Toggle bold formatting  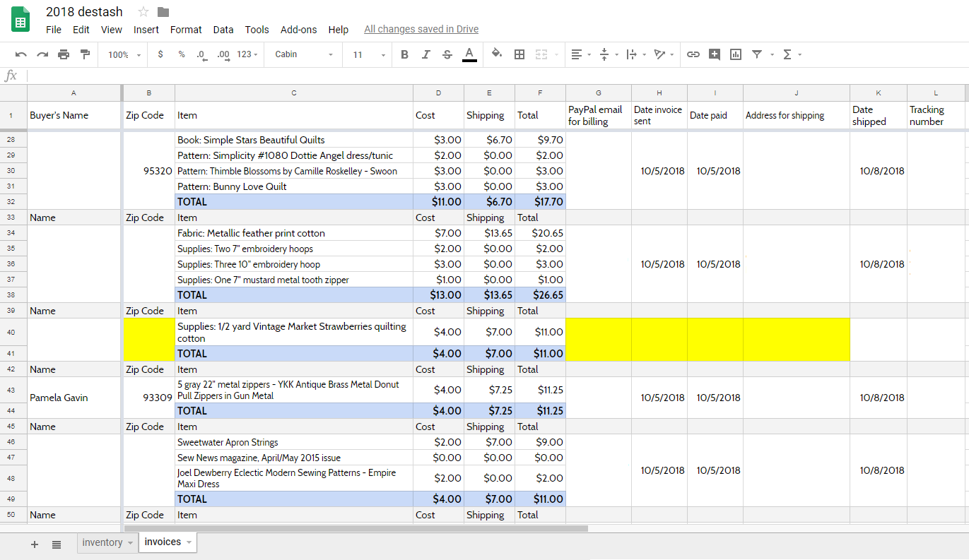tap(404, 54)
